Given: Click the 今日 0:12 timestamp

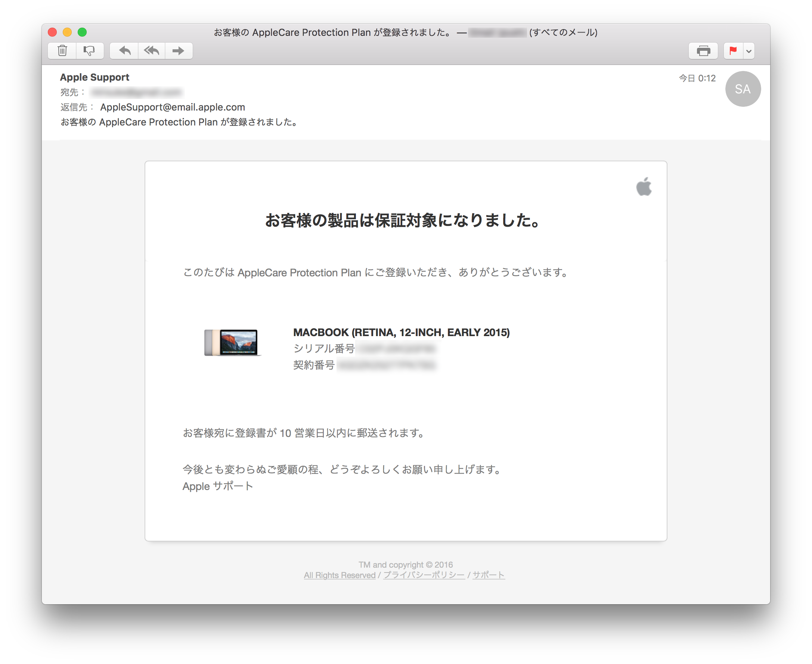Looking at the screenshot, I should coord(697,78).
